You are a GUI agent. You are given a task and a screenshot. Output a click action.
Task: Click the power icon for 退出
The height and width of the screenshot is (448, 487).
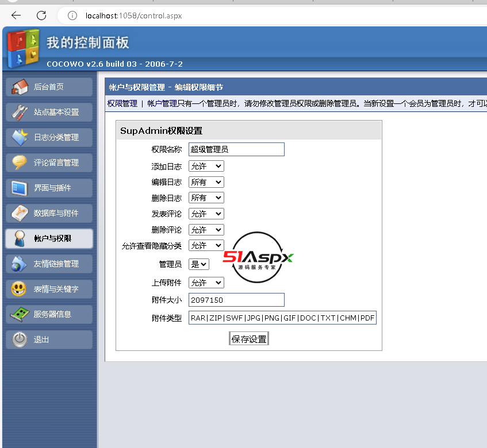[20, 339]
